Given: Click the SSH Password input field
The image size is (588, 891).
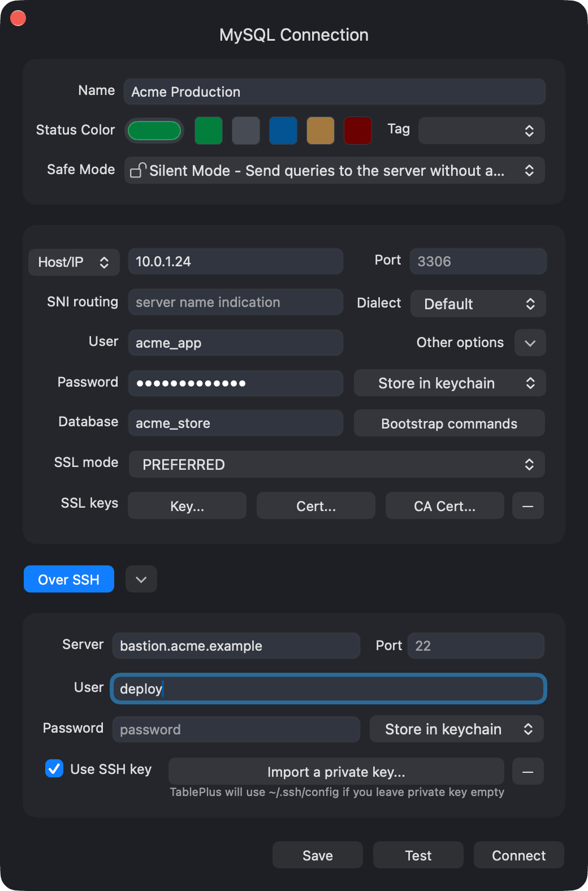Looking at the screenshot, I should 236,729.
